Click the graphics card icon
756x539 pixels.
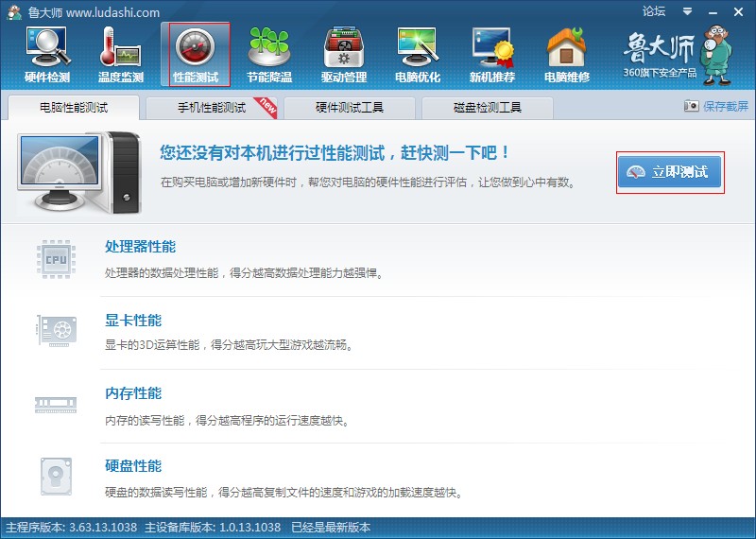(x=57, y=331)
